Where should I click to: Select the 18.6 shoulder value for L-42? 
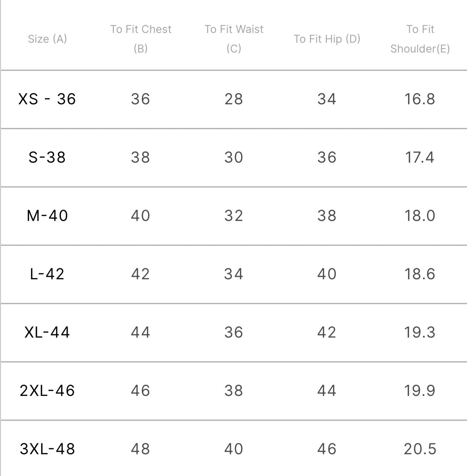(420, 274)
